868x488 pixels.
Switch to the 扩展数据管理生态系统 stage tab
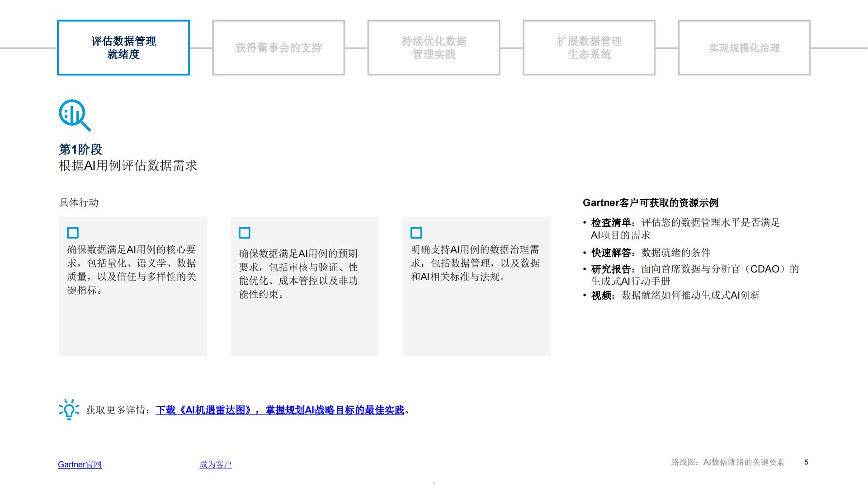[589, 47]
